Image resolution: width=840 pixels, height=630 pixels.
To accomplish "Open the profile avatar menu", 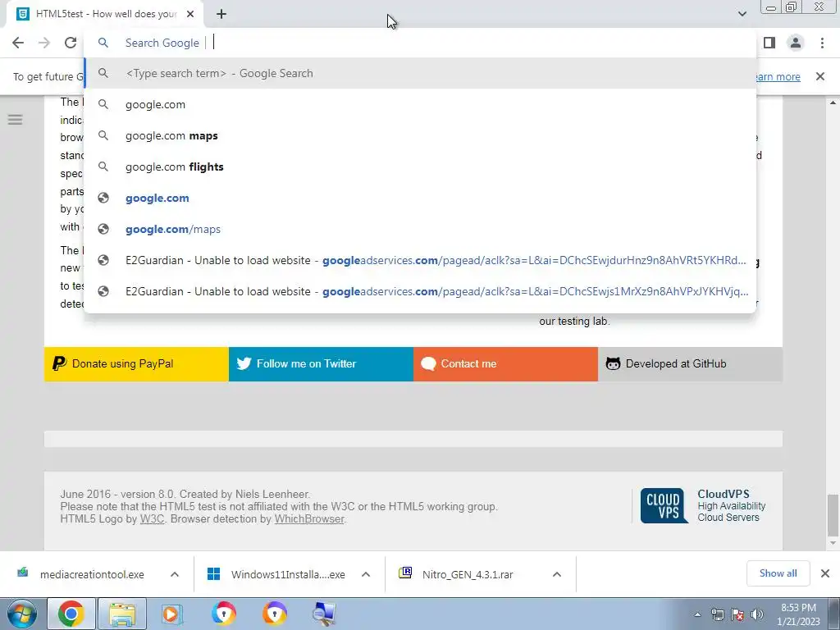I will point(796,43).
